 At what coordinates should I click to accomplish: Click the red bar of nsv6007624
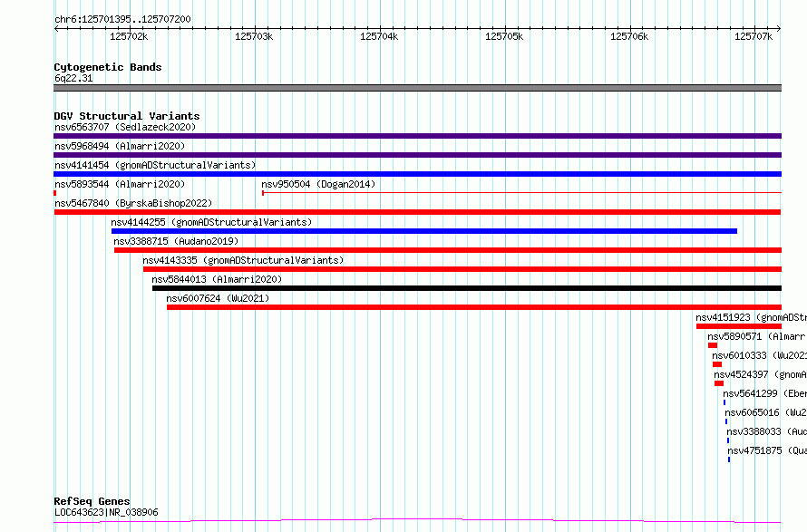474,307
